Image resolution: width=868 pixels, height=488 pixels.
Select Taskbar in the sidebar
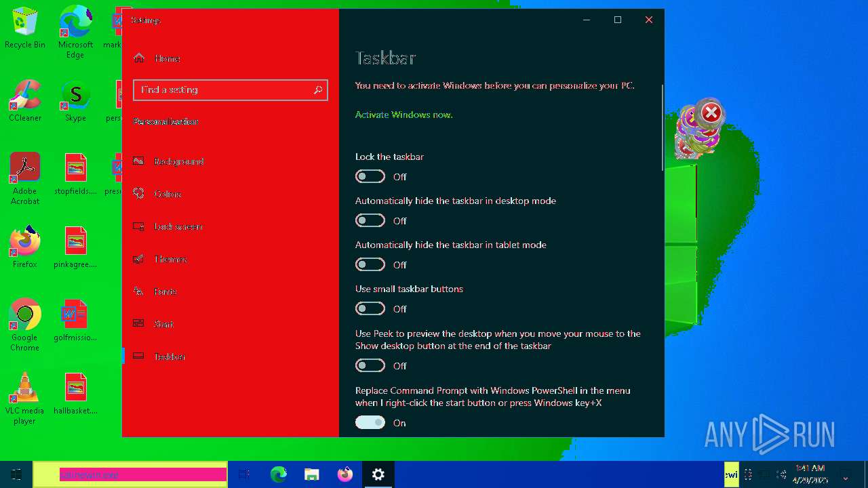pyautogui.click(x=231, y=357)
